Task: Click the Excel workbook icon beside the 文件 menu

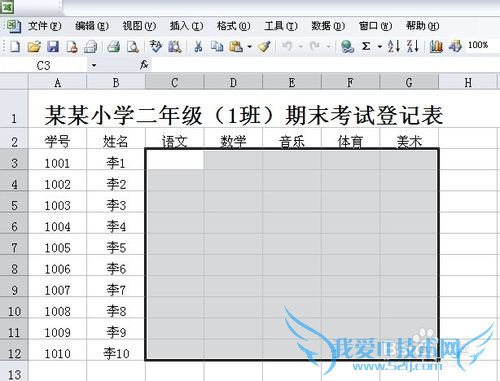Action: coord(14,26)
